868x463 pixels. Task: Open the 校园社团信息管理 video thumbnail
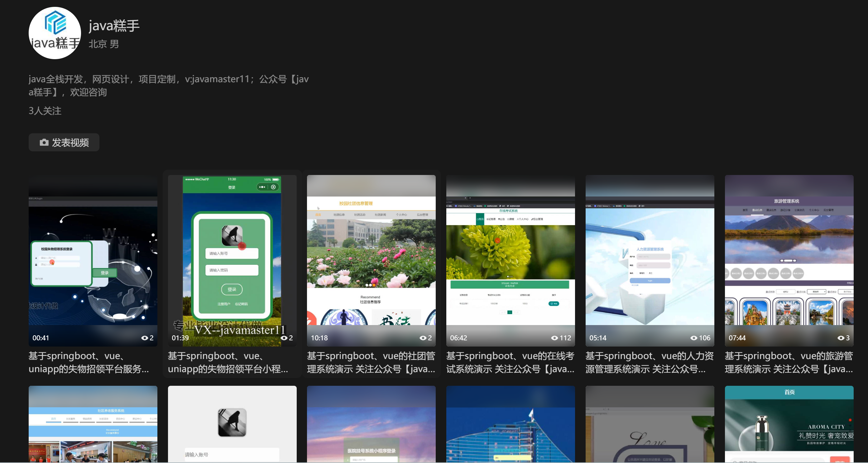[x=371, y=260]
